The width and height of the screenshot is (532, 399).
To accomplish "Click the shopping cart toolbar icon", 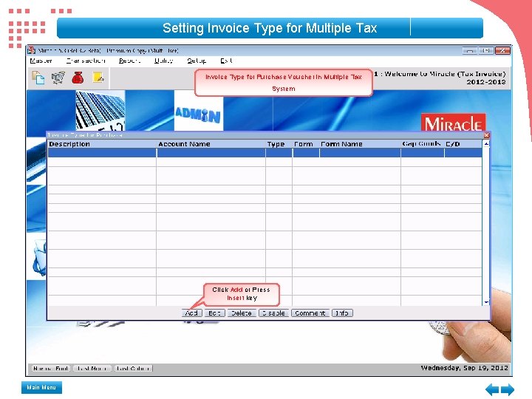I will click(x=58, y=78).
